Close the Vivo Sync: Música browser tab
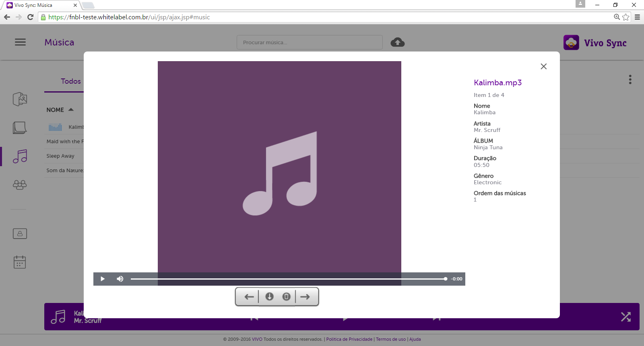644x346 pixels. click(x=75, y=5)
